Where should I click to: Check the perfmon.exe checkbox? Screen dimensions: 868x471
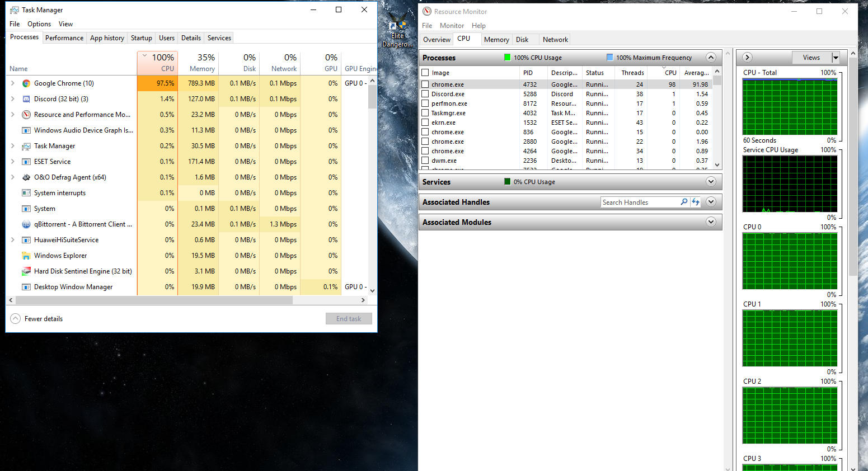point(425,103)
